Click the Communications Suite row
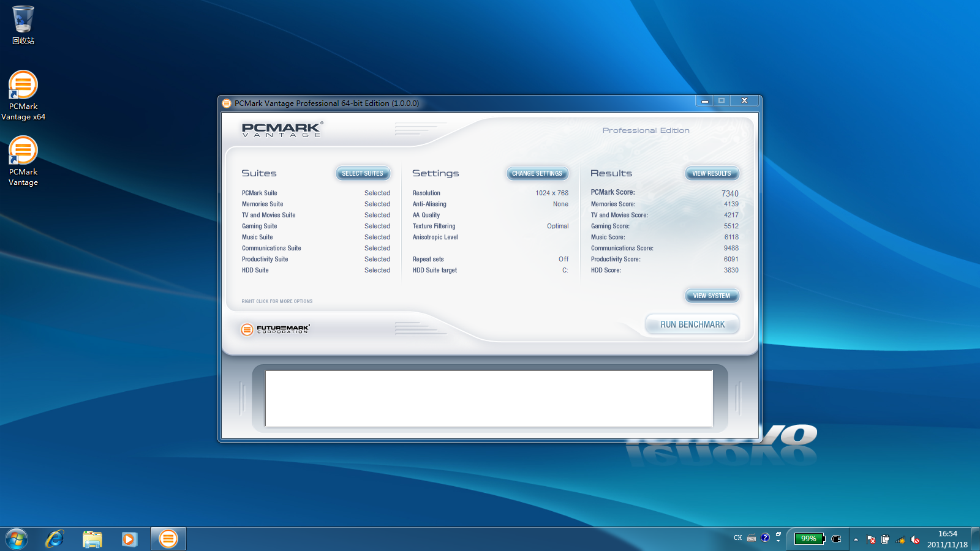Screen dimensions: 980x551 (316, 248)
